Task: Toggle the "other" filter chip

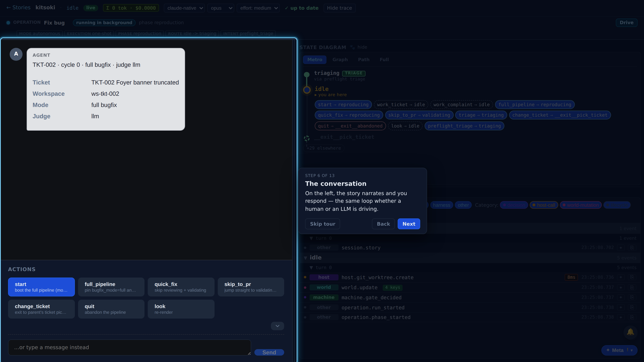Action: click(463, 205)
